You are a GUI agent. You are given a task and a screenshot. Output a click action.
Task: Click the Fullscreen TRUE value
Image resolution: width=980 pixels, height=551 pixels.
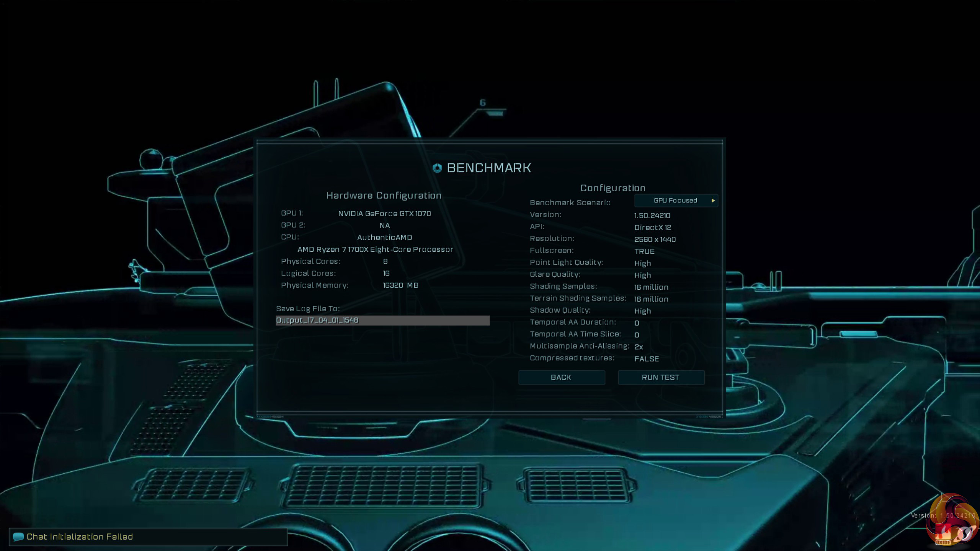pyautogui.click(x=644, y=251)
